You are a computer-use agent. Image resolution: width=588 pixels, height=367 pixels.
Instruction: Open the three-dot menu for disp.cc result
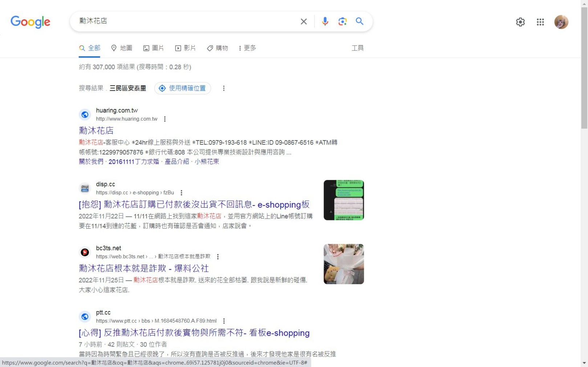click(x=181, y=193)
